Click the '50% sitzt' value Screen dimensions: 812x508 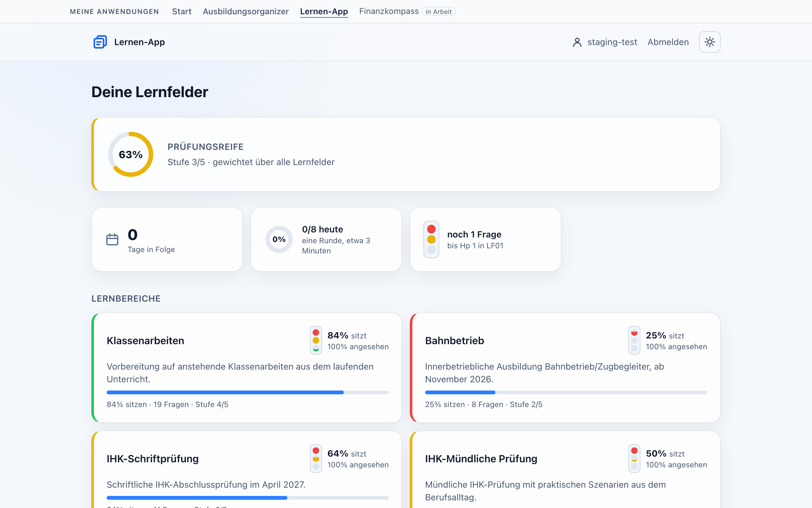tap(665, 454)
